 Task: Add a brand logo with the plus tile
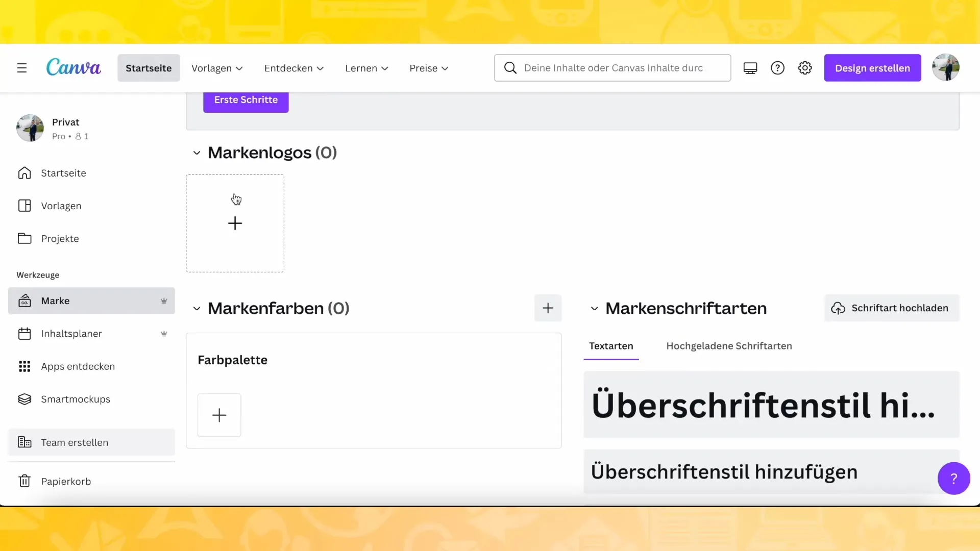(235, 223)
